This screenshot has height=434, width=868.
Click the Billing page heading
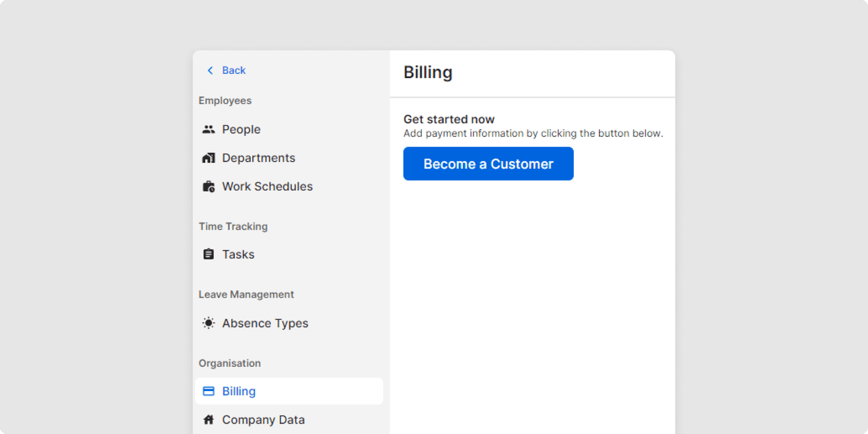[x=428, y=72]
